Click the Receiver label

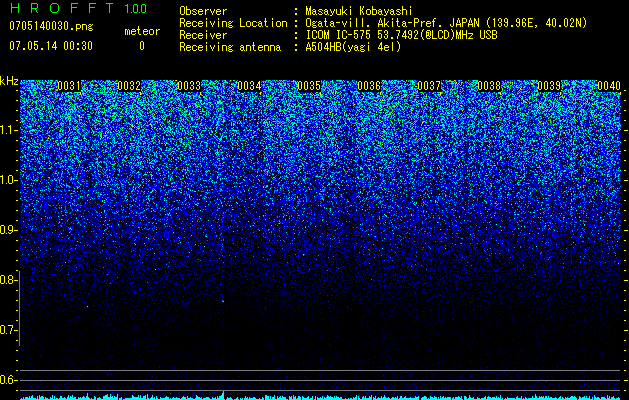click(203, 35)
